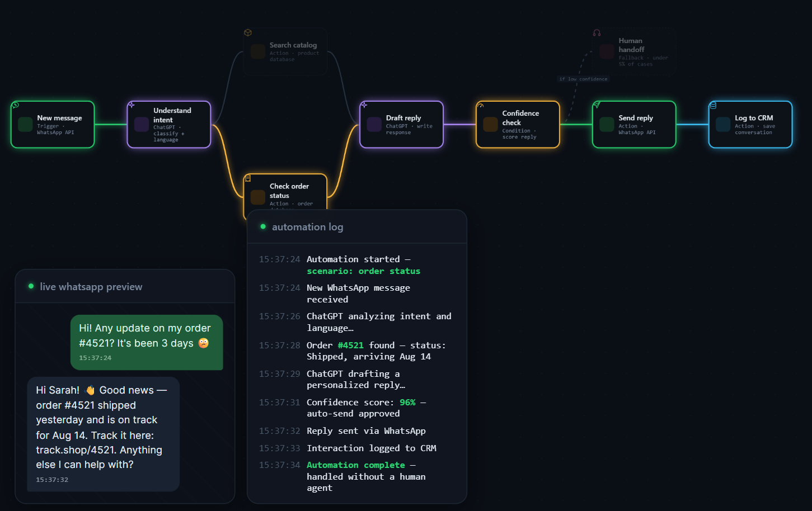This screenshot has height=511, width=812.
Task: Click the square icon inside Search catalog node
Action: pyautogui.click(x=258, y=51)
